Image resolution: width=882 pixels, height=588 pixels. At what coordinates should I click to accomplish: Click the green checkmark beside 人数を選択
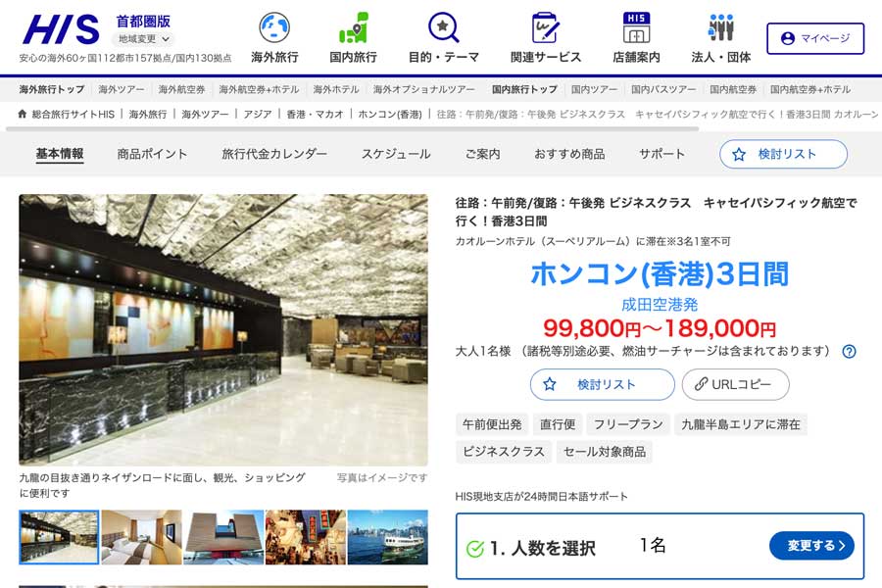475,548
